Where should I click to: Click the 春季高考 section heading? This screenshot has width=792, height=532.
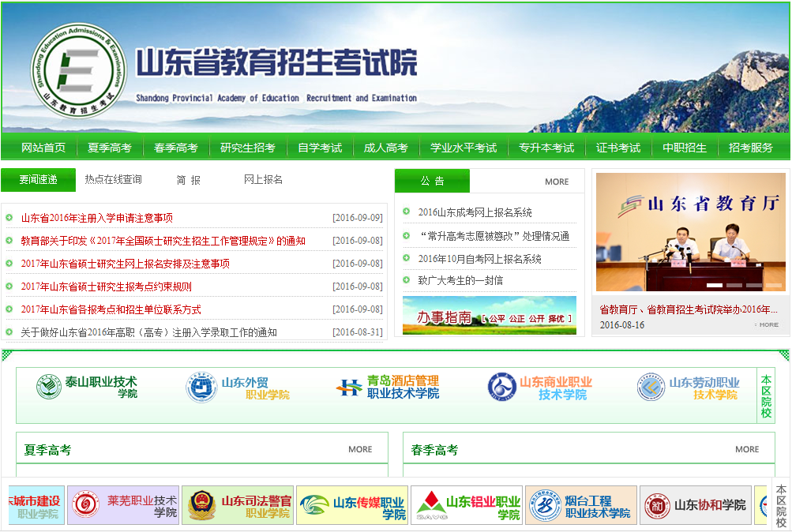(434, 450)
